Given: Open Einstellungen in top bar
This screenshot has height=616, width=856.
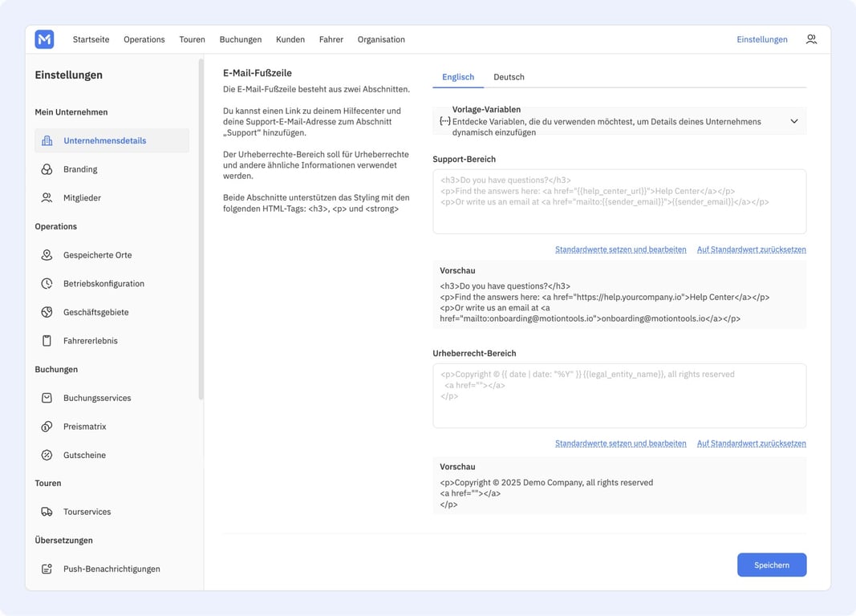Looking at the screenshot, I should 762,39.
